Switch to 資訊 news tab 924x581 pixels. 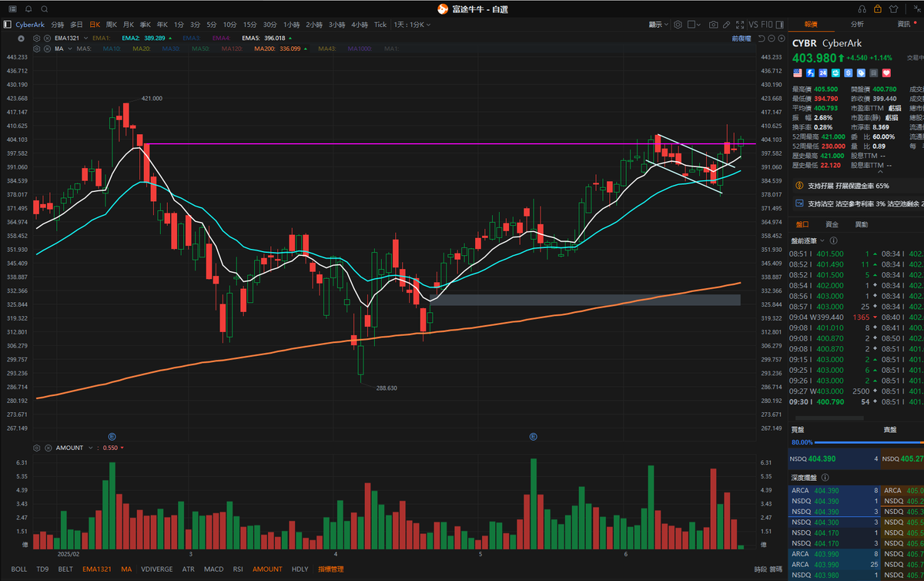click(903, 25)
